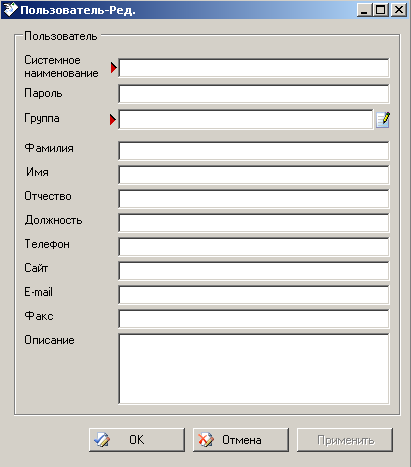411x467 pixels.
Task: Click inside the Группа field
Action: click(246, 119)
